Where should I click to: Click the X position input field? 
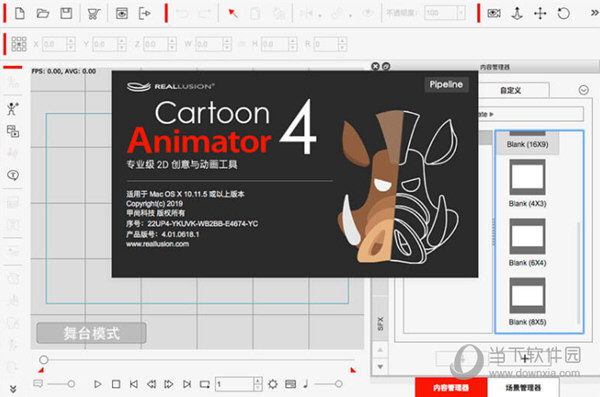click(54, 44)
